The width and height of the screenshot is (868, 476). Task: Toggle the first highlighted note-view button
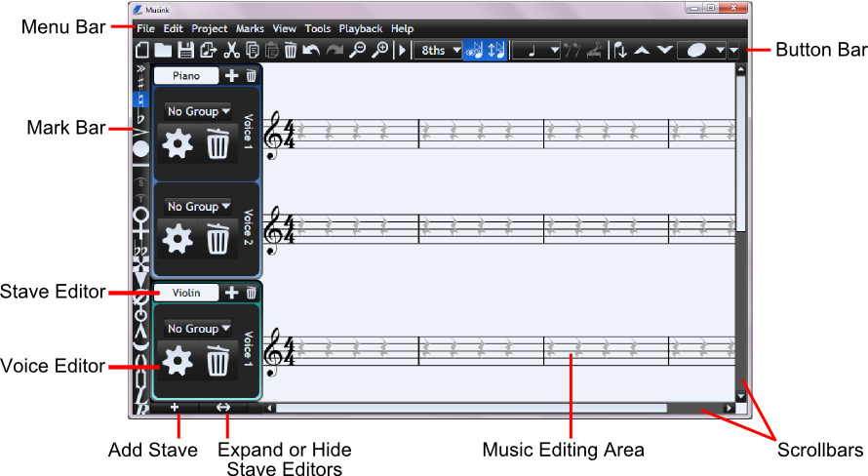tap(475, 51)
